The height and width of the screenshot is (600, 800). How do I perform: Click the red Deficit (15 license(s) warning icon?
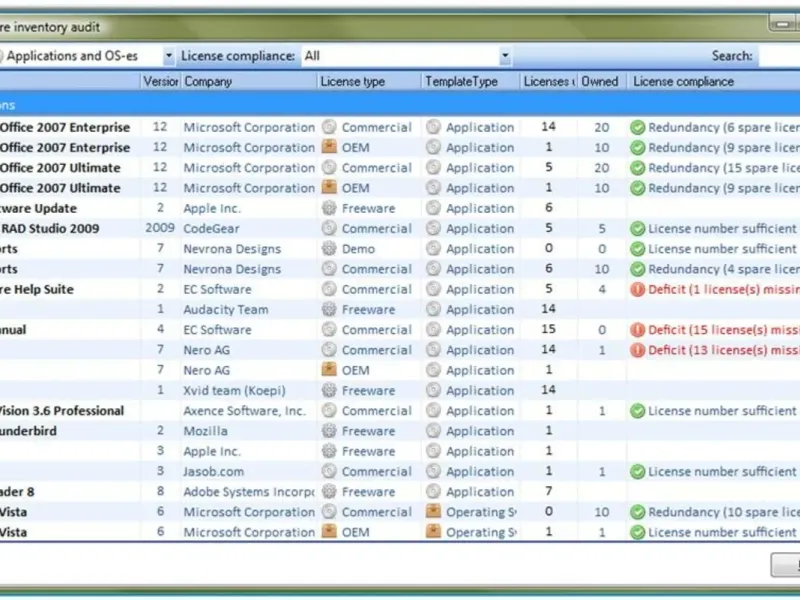[x=637, y=330]
